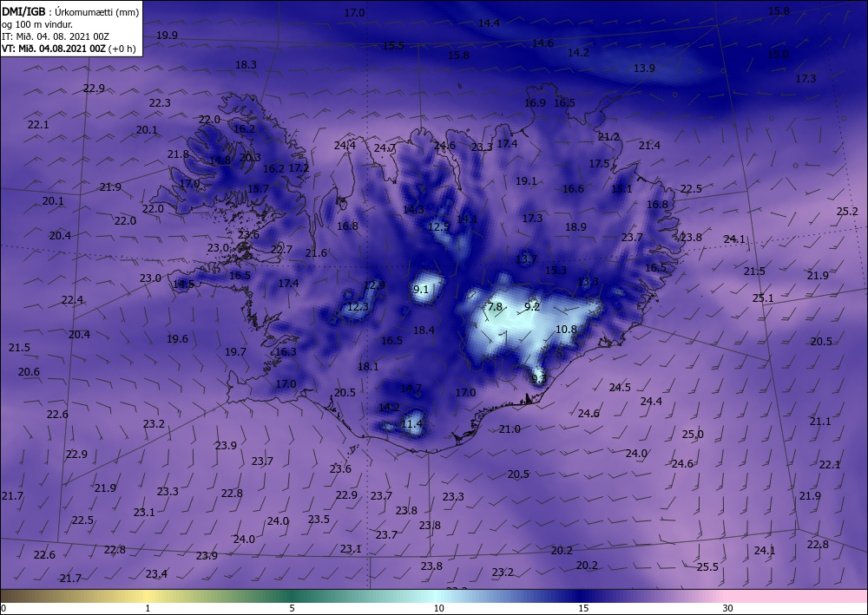Click the 25.2 value label
Image resolution: width=868 pixels, height=615 pixels.
847,212
